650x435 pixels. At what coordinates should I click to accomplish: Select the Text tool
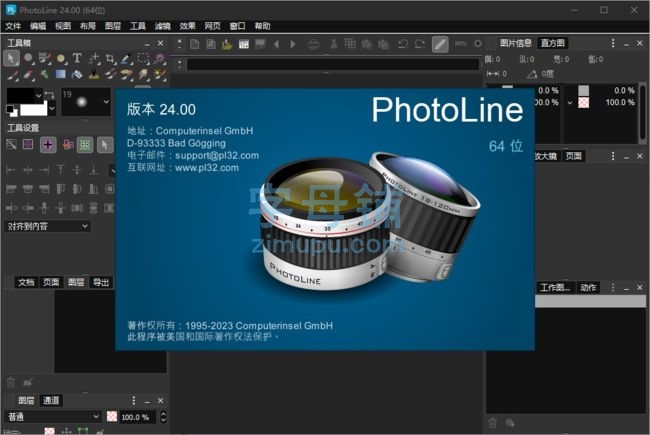click(x=77, y=58)
